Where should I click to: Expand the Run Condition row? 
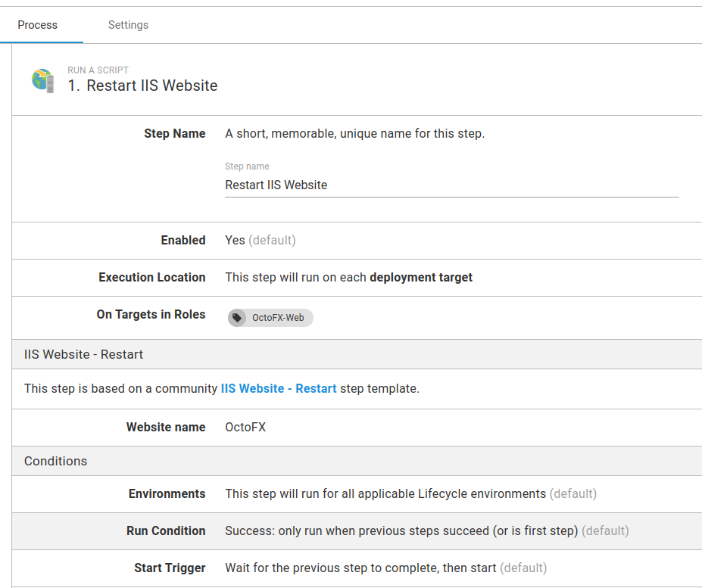point(166,531)
